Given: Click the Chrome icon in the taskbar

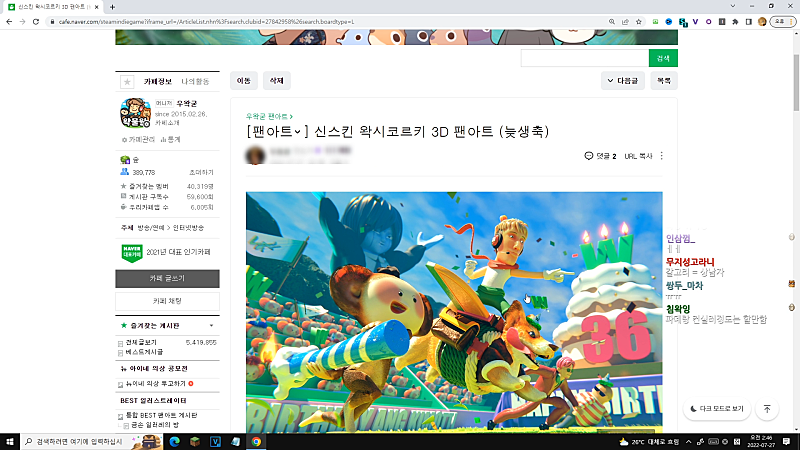Looking at the screenshot, I should click(256, 441).
